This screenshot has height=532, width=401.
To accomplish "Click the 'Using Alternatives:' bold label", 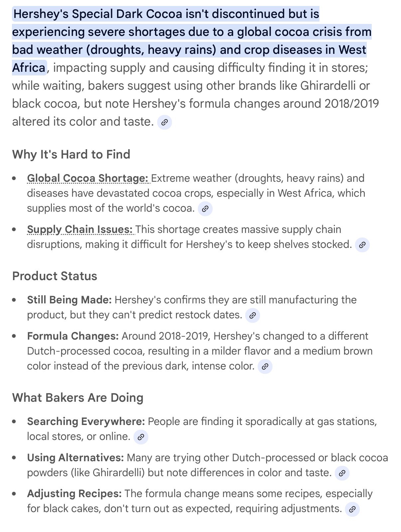I will pyautogui.click(x=75, y=458).
